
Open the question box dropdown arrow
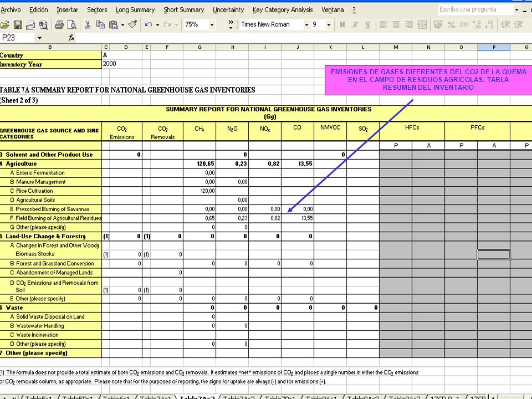coord(516,10)
